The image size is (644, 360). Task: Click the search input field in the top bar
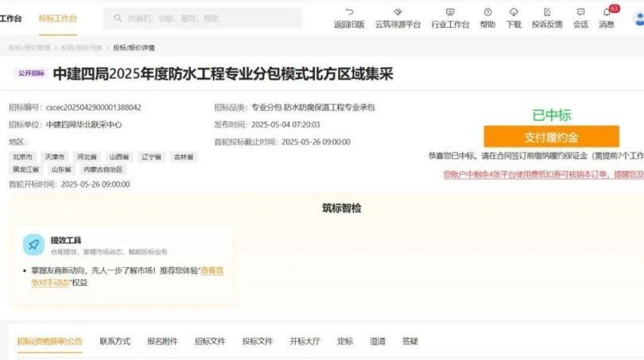point(203,18)
